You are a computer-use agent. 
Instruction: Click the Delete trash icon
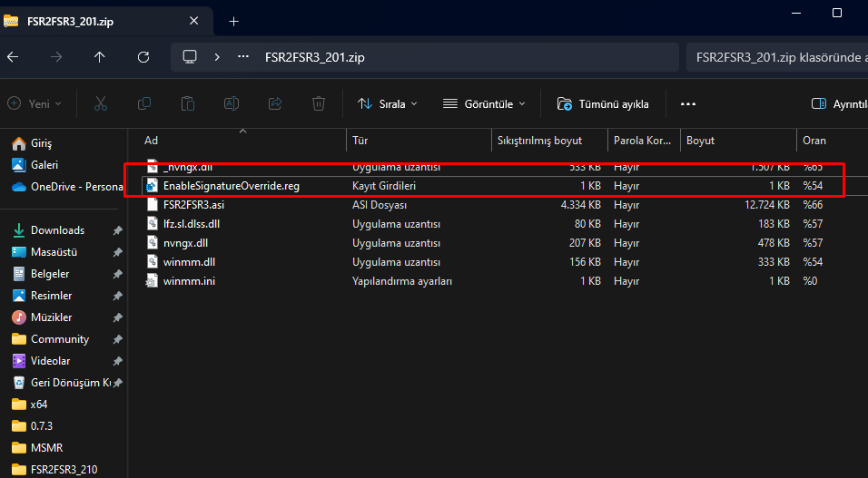coord(319,103)
